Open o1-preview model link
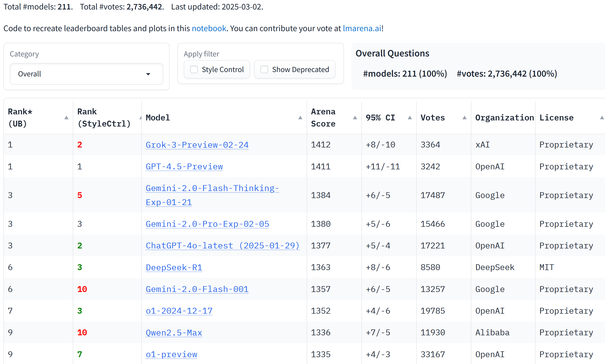The width and height of the screenshot is (605, 364). tap(171, 355)
